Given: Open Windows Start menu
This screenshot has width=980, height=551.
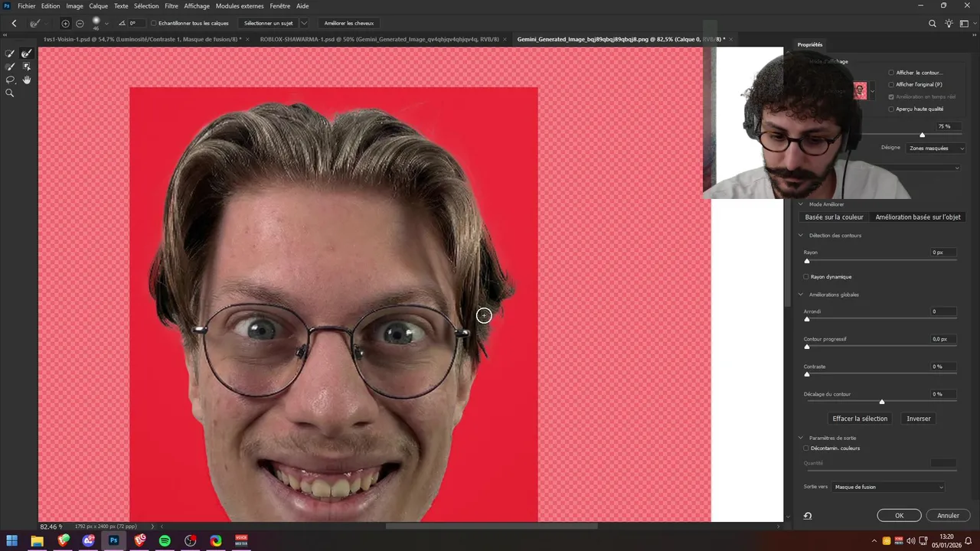Looking at the screenshot, I should (x=11, y=541).
